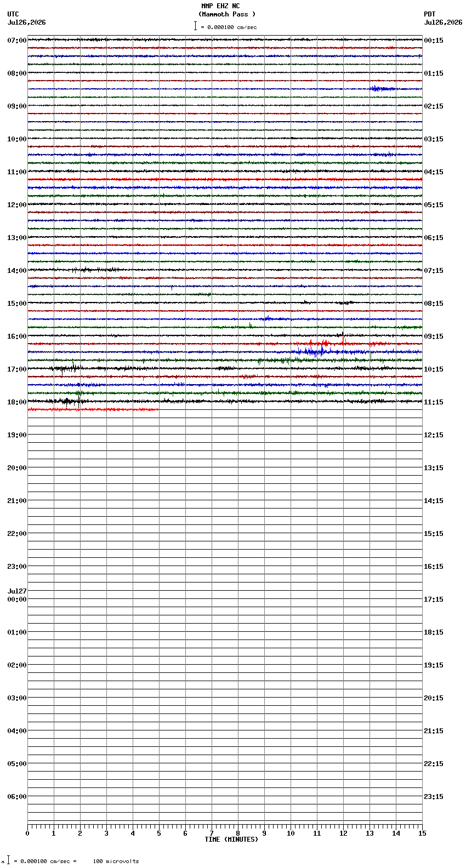Click the red event burst on the 16:15 trace

click(318, 344)
